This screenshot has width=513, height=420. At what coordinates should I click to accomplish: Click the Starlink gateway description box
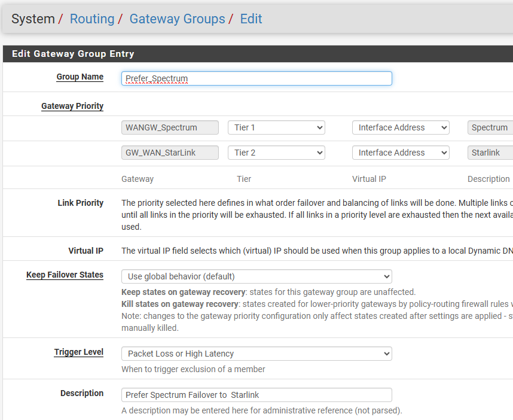pos(490,153)
